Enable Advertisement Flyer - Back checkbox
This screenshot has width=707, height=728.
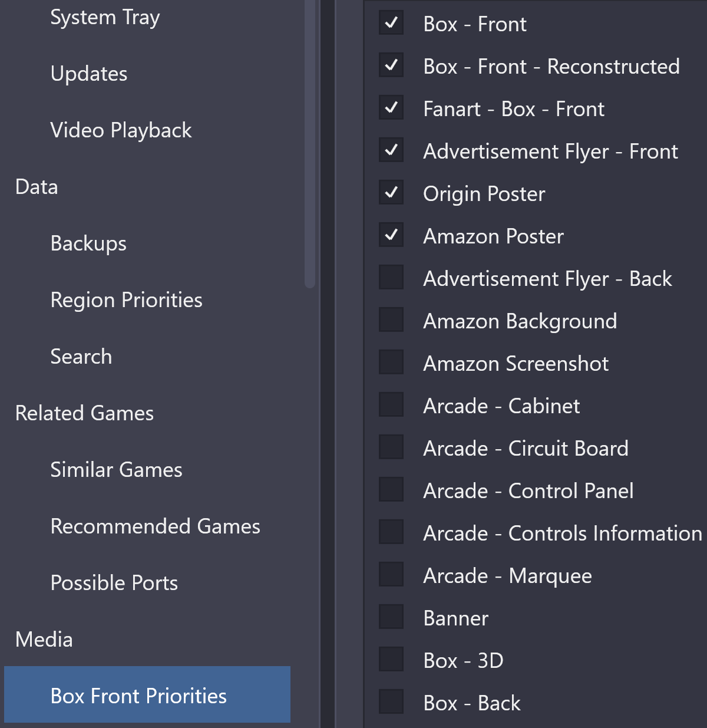pyautogui.click(x=391, y=278)
